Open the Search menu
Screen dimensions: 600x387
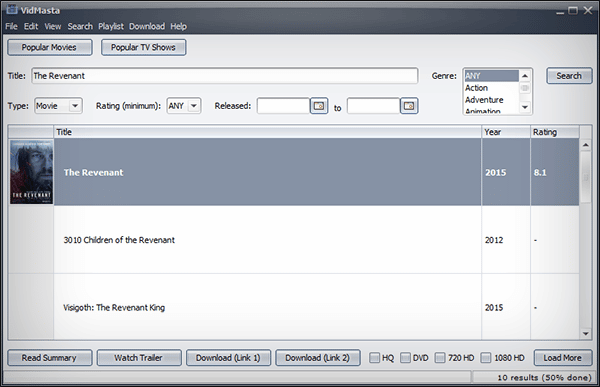pos(80,26)
